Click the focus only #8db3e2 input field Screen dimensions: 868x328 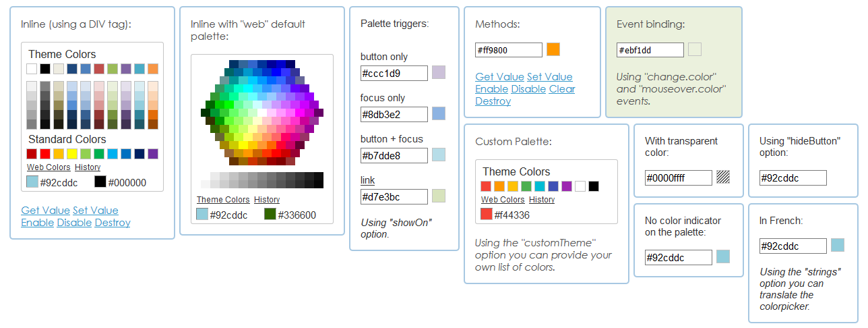click(x=394, y=114)
